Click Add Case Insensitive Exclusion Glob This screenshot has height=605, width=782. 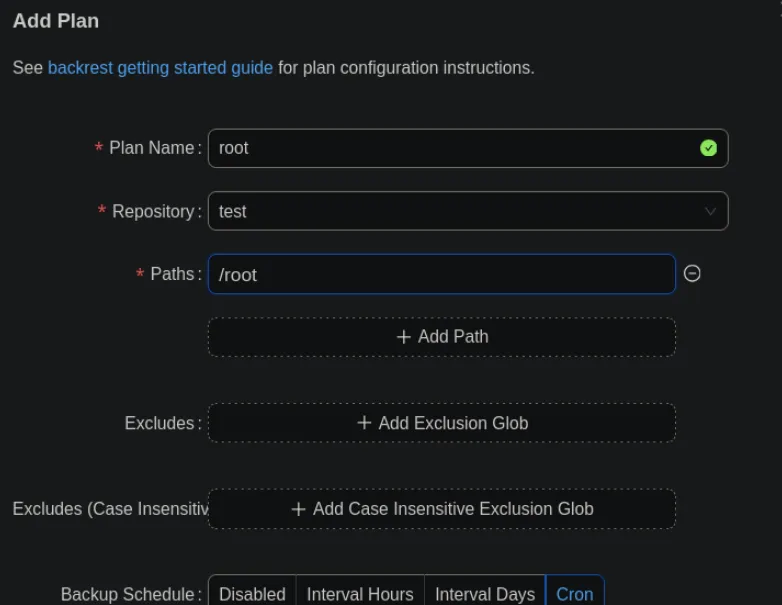coord(442,509)
